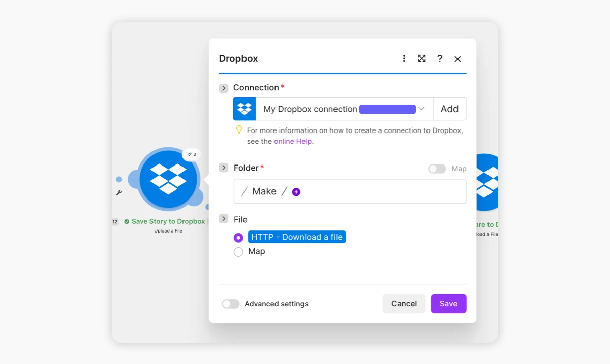
Task: Open the three-dot options menu in Dropbox dialog
Action: 404,59
